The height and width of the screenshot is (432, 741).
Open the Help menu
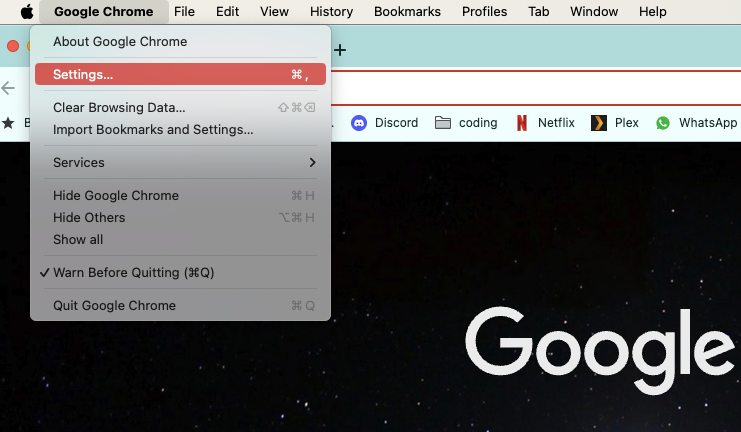click(x=653, y=11)
